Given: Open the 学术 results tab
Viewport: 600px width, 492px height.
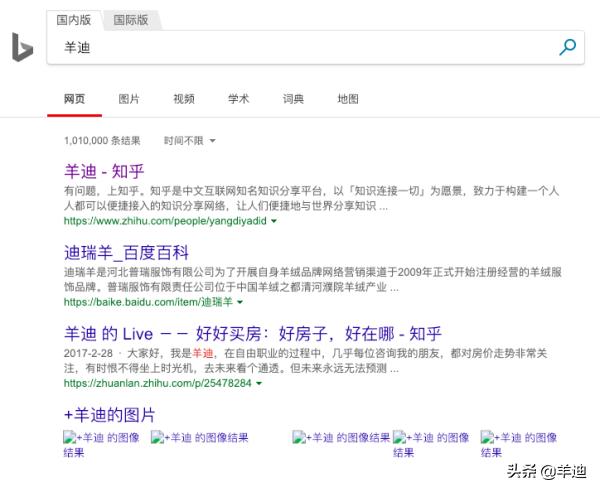Looking at the screenshot, I should pyautogui.click(x=238, y=99).
